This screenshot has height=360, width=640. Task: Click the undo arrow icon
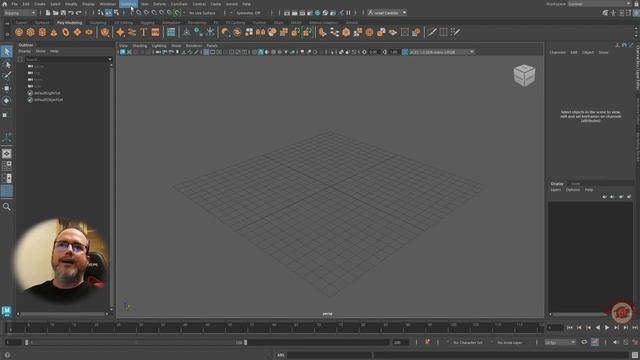coord(71,13)
